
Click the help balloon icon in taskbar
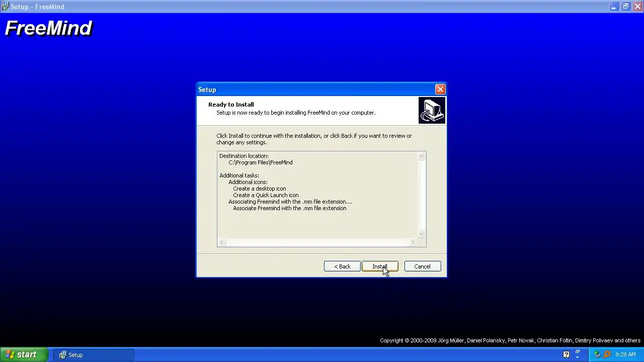point(566,355)
